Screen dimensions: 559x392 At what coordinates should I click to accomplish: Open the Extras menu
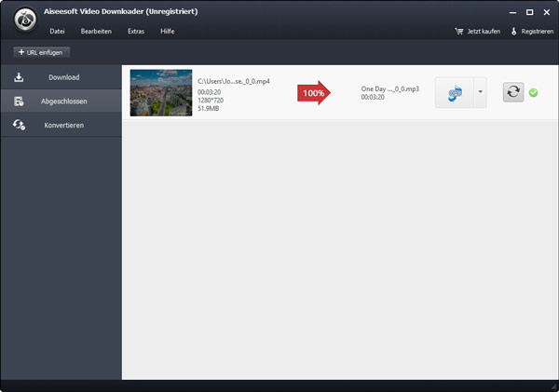[136, 32]
